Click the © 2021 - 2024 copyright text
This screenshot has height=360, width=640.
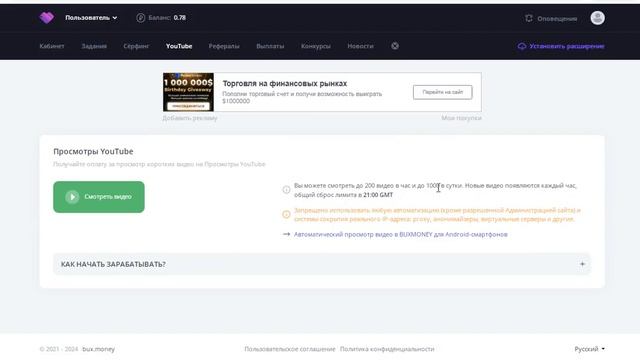pos(58,349)
